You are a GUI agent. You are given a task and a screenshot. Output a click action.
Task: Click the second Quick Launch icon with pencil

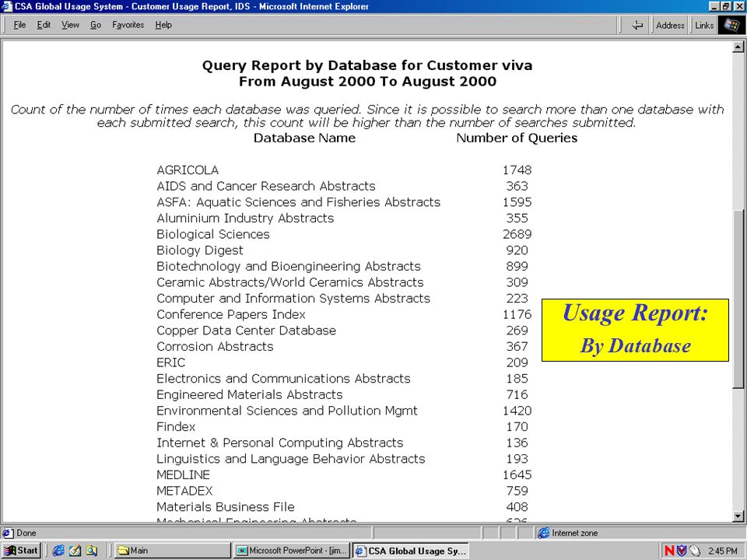pyautogui.click(x=75, y=551)
